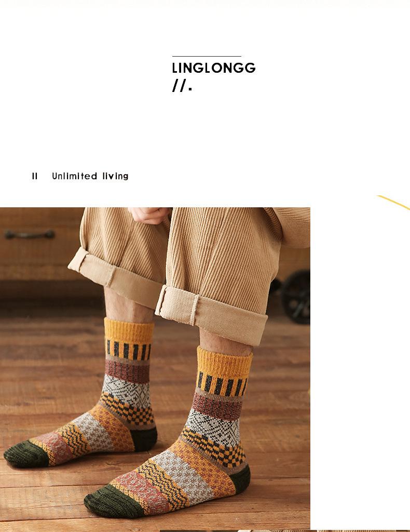This screenshot has height=532, width=410.
Task: Click the black-striped band on left sock
Action: coord(128,350)
